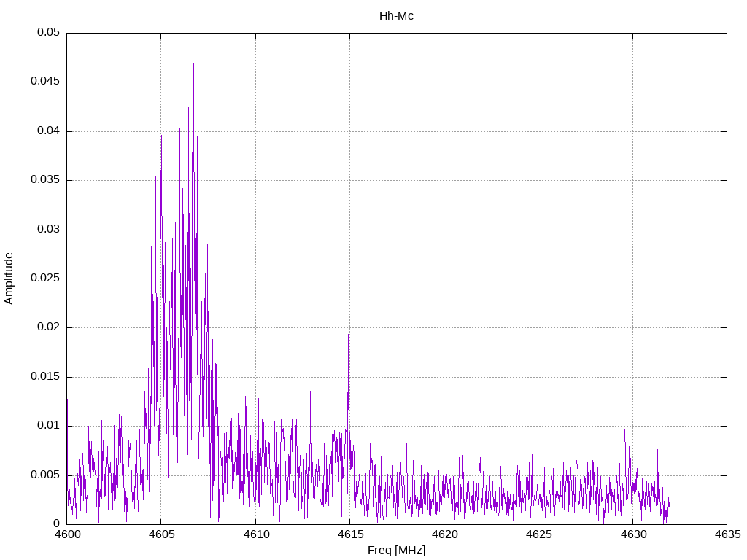Click the 4600 x-axis tick label
The width and height of the screenshot is (747, 560).
(x=66, y=534)
